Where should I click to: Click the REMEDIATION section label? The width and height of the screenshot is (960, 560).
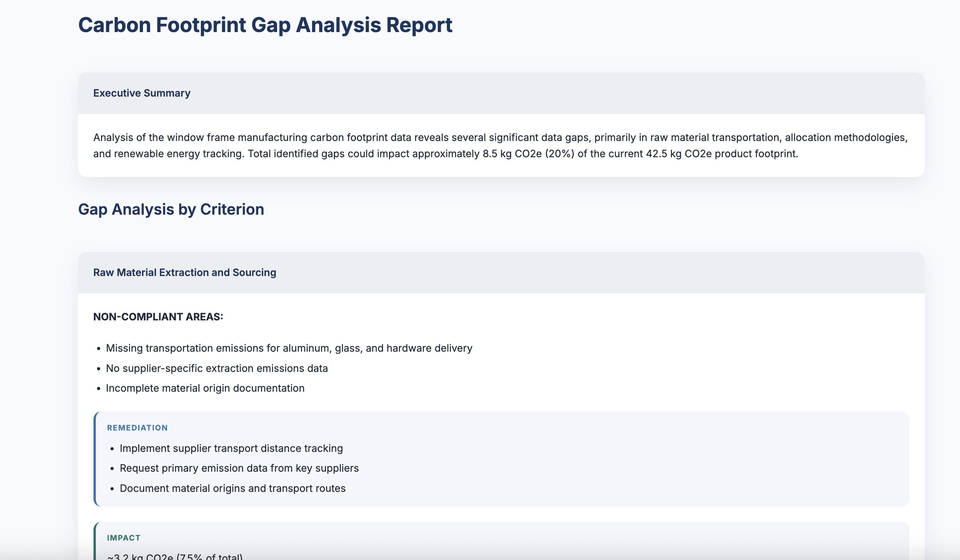[x=137, y=428]
